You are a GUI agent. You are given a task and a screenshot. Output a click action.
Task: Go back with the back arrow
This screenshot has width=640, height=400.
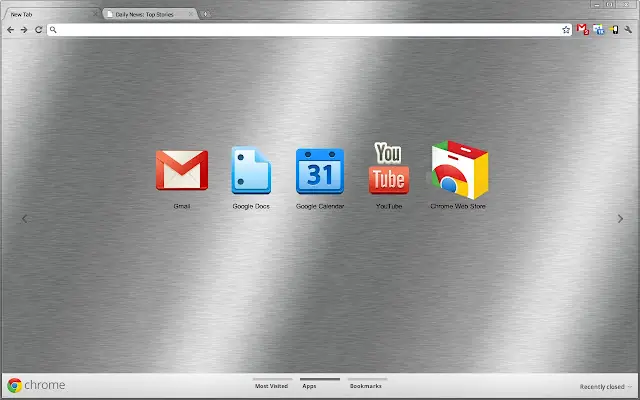click(x=11, y=30)
